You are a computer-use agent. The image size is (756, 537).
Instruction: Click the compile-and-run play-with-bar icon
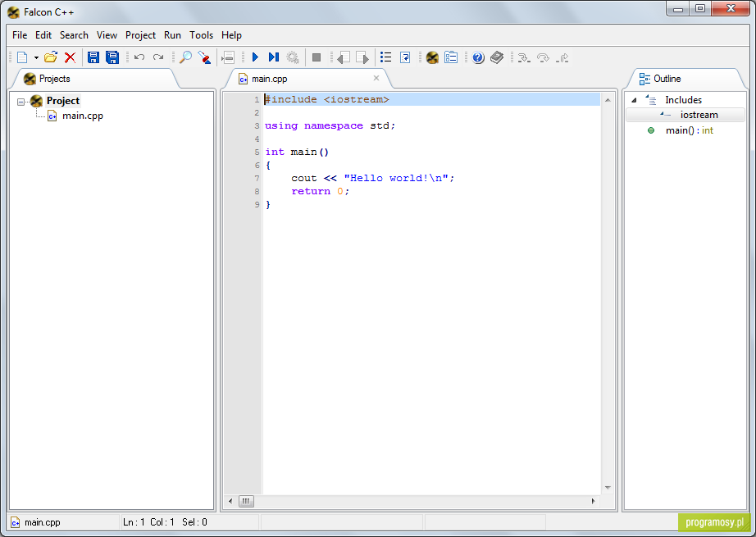coord(273,57)
